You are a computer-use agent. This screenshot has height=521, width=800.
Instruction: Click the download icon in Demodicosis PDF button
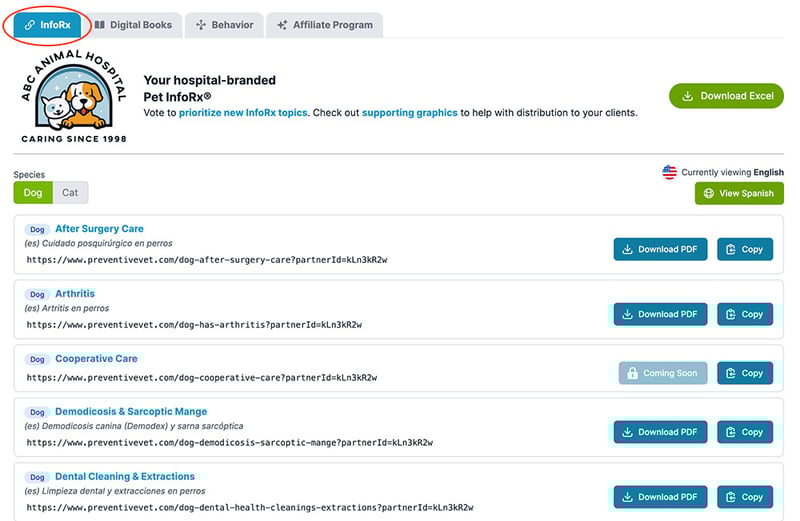click(x=628, y=432)
